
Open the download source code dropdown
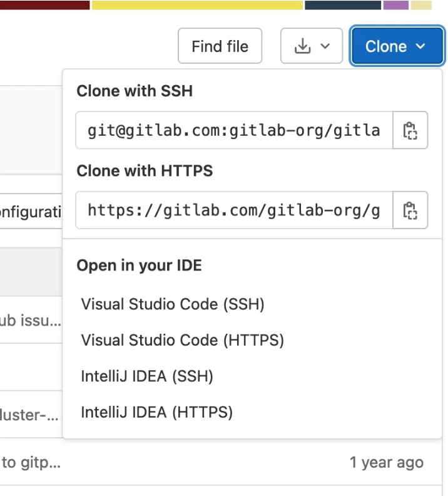(x=311, y=46)
